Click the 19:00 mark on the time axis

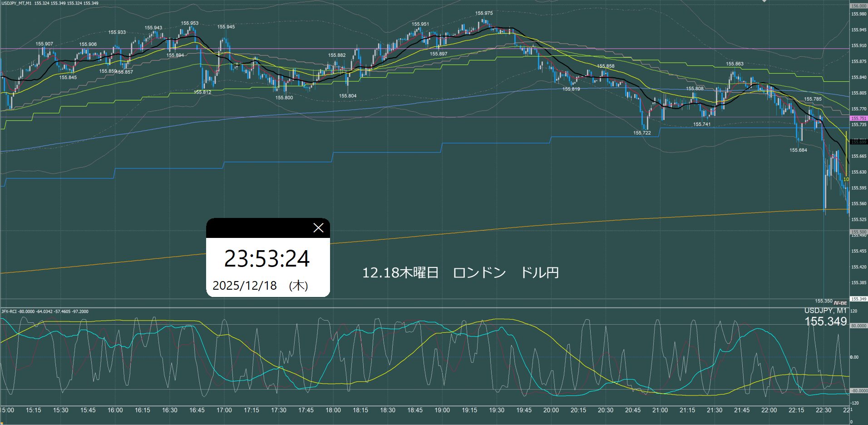pos(442,410)
